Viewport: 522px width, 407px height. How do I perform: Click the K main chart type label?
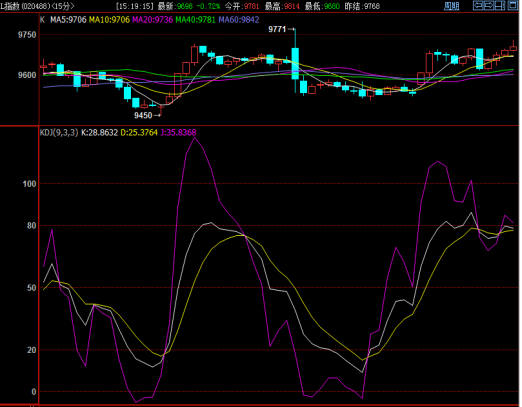[x=42, y=20]
